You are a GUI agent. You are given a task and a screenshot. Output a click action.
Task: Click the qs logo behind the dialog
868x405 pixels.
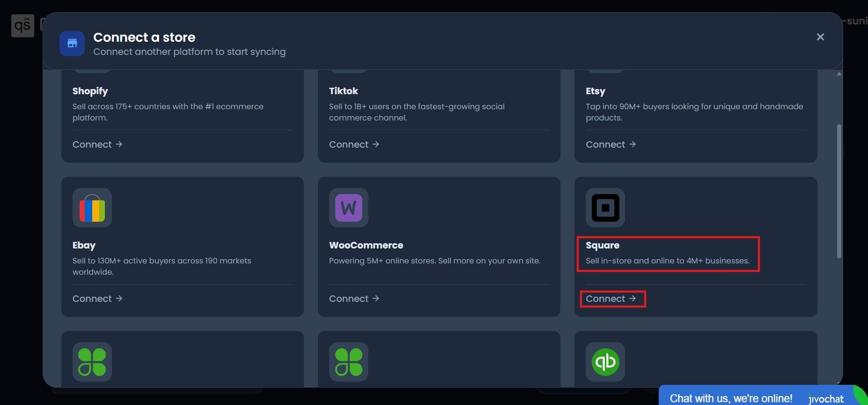(22, 25)
